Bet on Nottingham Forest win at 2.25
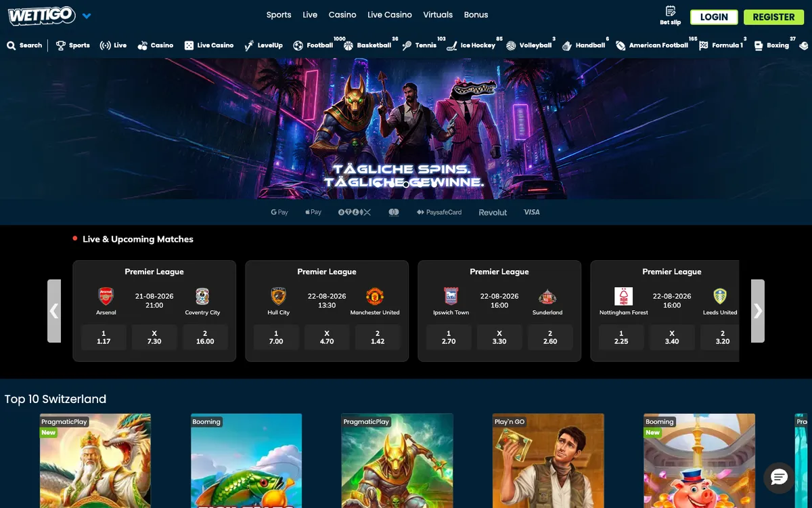Screen dimensions: 812x508 point(621,337)
